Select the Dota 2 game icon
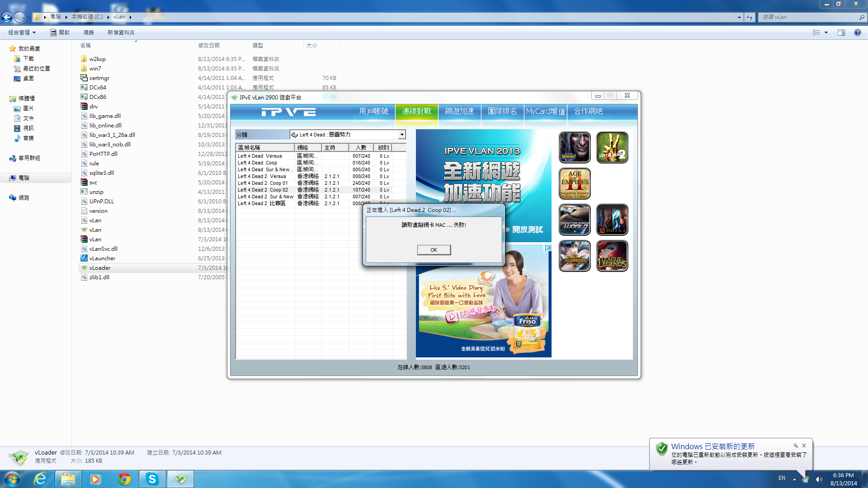 612,220
